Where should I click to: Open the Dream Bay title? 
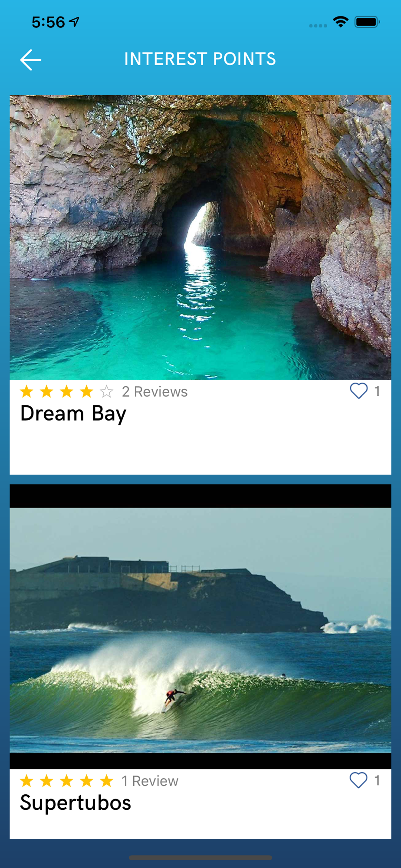[73, 414]
